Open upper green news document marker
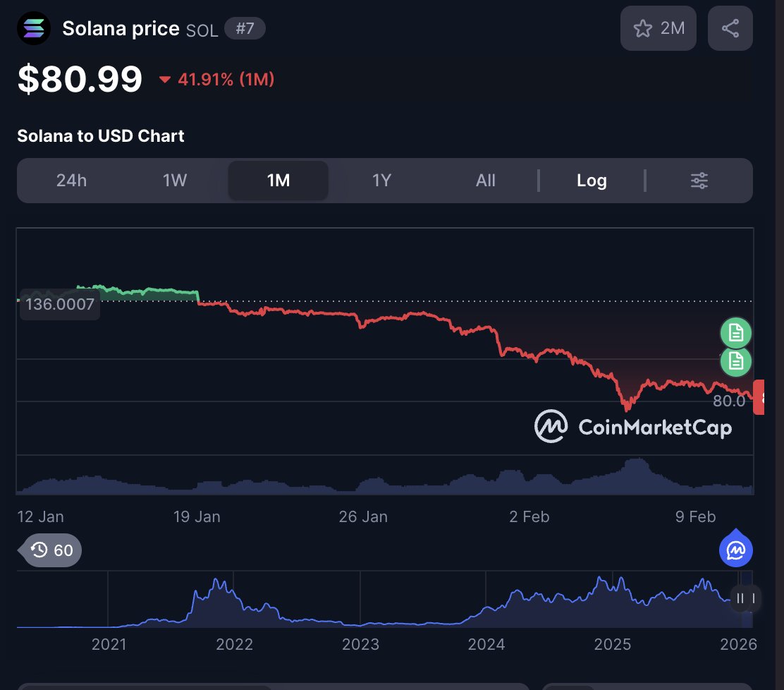Viewport: 784px width, 690px height. point(735,333)
